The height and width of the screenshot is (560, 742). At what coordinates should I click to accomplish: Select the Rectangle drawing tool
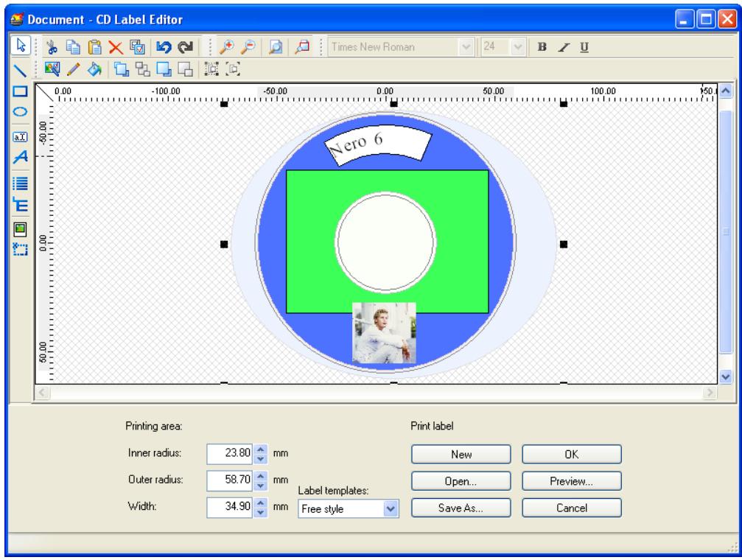20,91
